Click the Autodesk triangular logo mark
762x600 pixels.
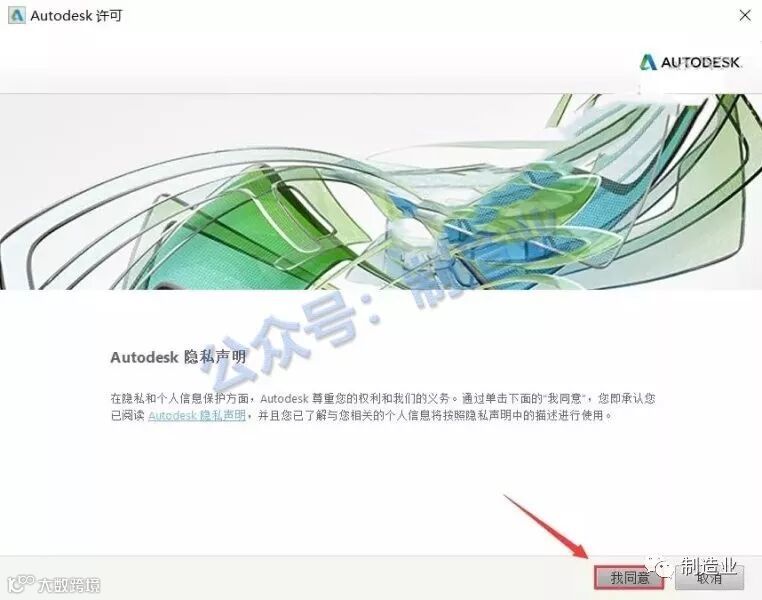point(648,63)
